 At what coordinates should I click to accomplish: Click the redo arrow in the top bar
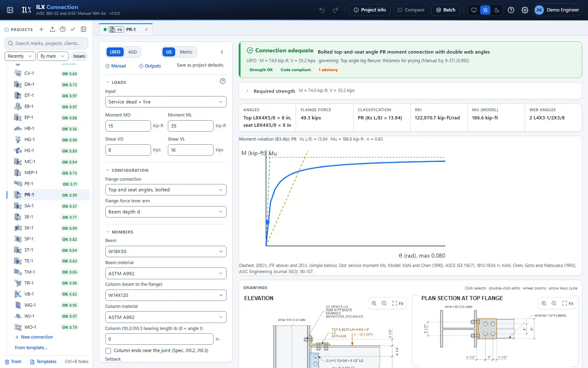(x=336, y=10)
